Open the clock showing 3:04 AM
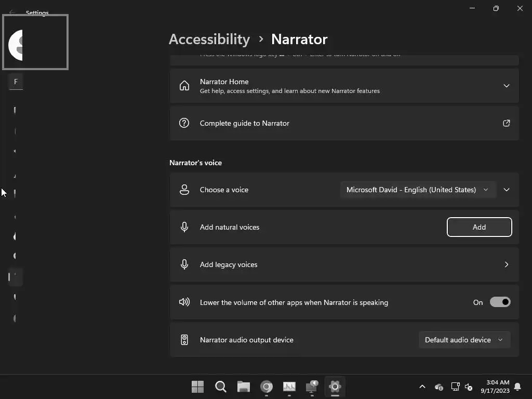The width and height of the screenshot is (532, 399). (x=495, y=387)
